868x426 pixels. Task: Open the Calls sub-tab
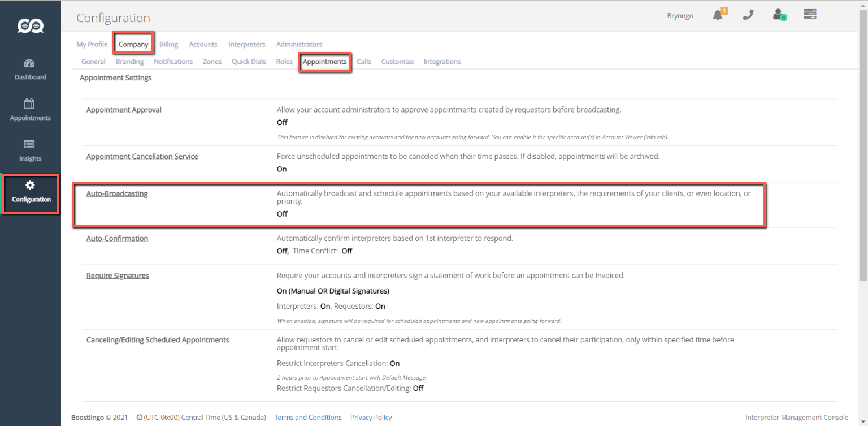point(364,62)
